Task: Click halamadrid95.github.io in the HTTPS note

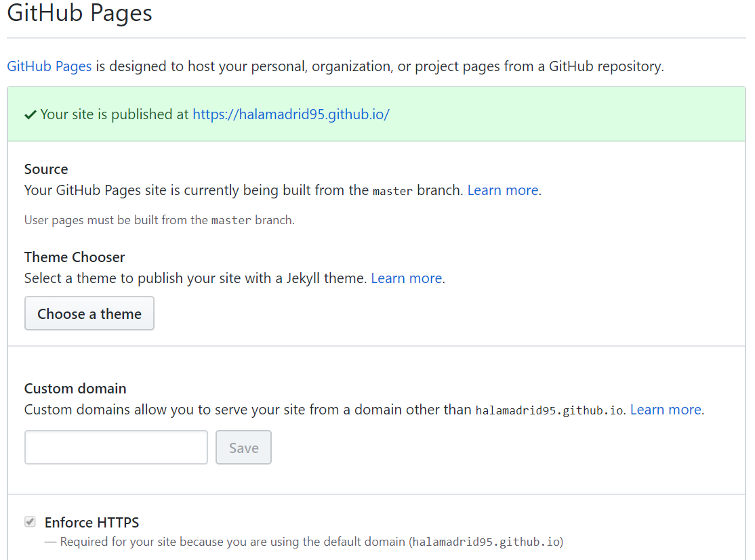Action: pyautogui.click(x=486, y=542)
